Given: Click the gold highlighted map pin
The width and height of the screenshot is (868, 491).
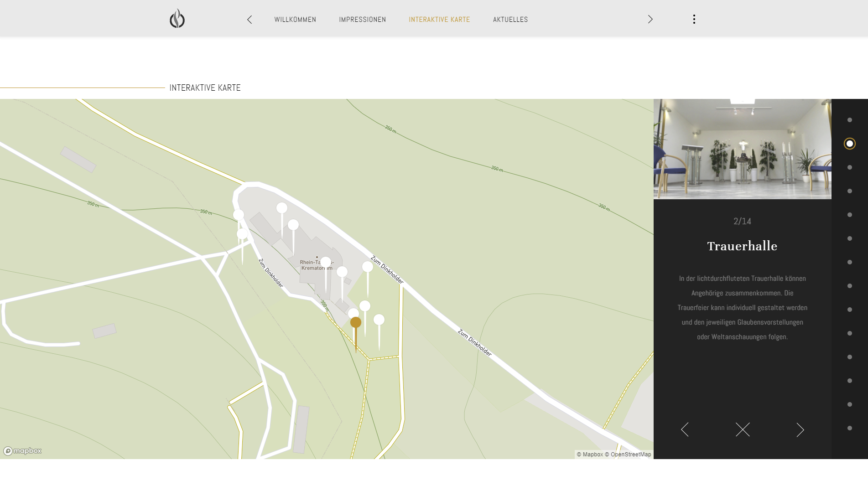Looking at the screenshot, I should [356, 323].
